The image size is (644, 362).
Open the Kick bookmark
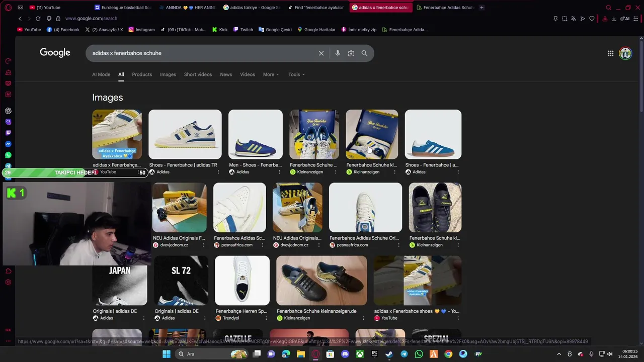tap(220, 30)
